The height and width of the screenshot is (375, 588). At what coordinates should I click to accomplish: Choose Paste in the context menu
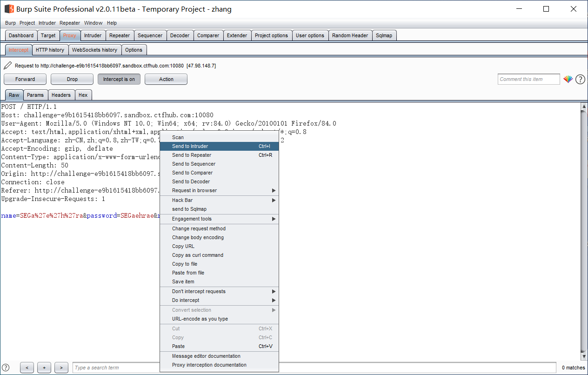pyautogui.click(x=219, y=346)
